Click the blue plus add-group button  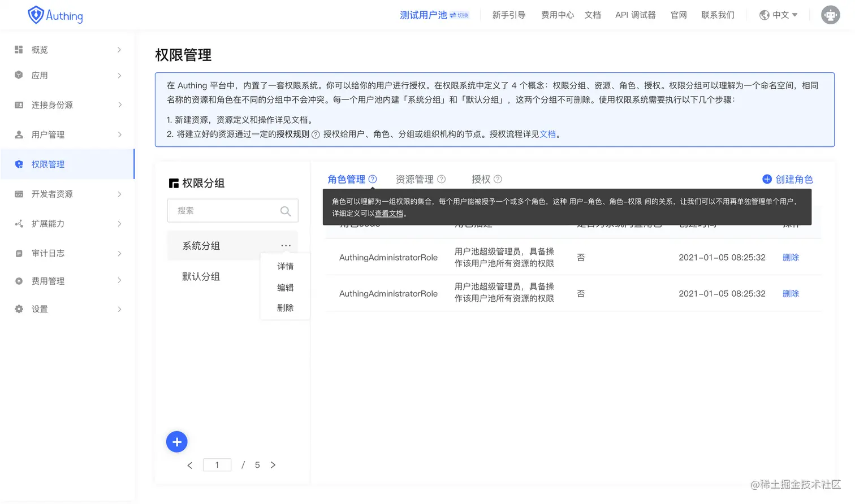tap(177, 442)
